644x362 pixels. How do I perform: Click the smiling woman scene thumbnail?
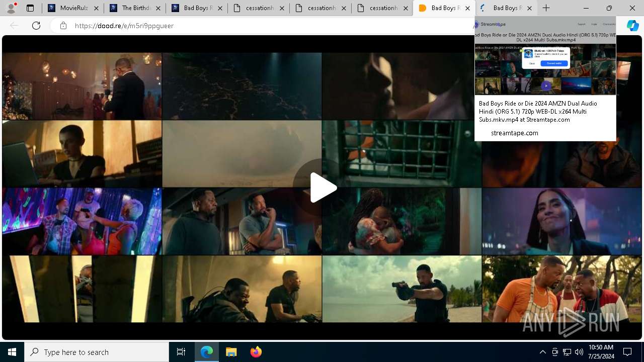click(561, 221)
